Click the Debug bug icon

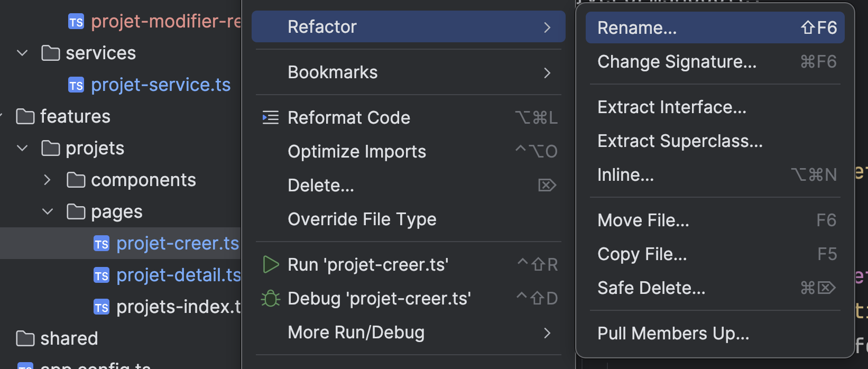click(271, 299)
